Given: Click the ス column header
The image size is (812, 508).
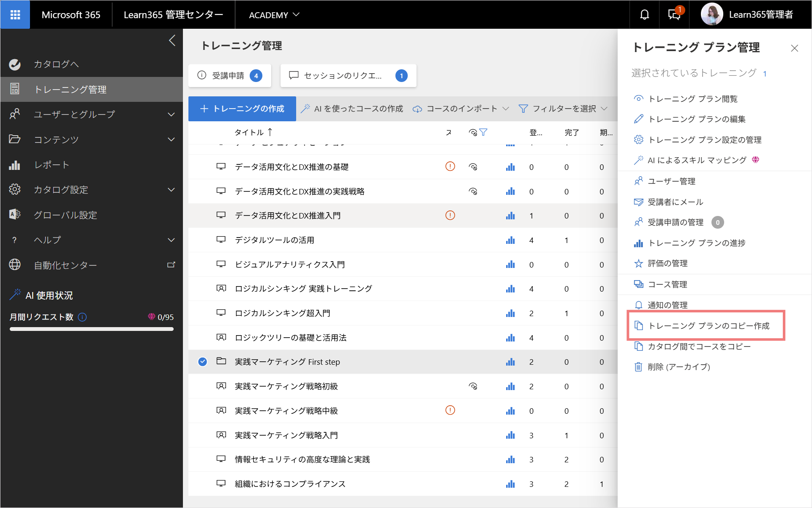Looking at the screenshot, I should point(449,132).
